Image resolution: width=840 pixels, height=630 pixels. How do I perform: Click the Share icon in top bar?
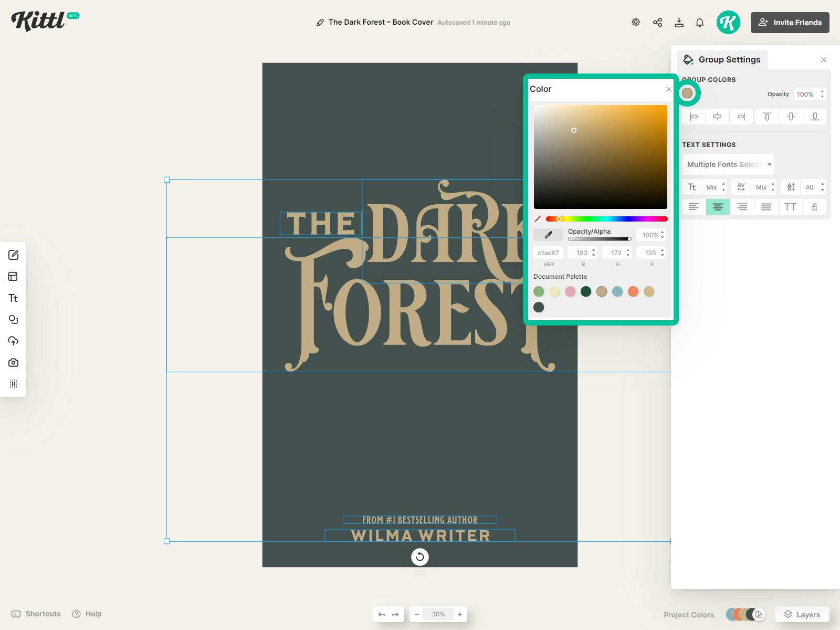click(657, 22)
